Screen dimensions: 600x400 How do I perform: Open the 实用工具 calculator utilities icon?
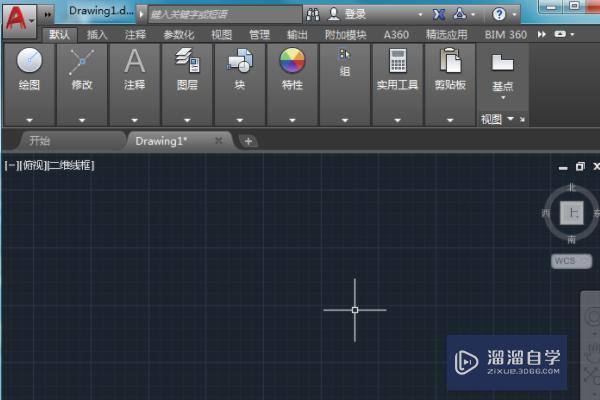(x=398, y=60)
